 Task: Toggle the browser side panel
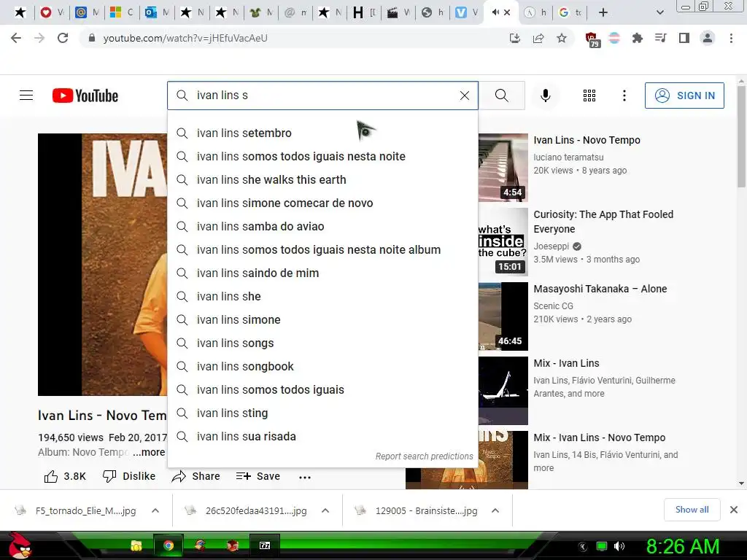coord(684,38)
